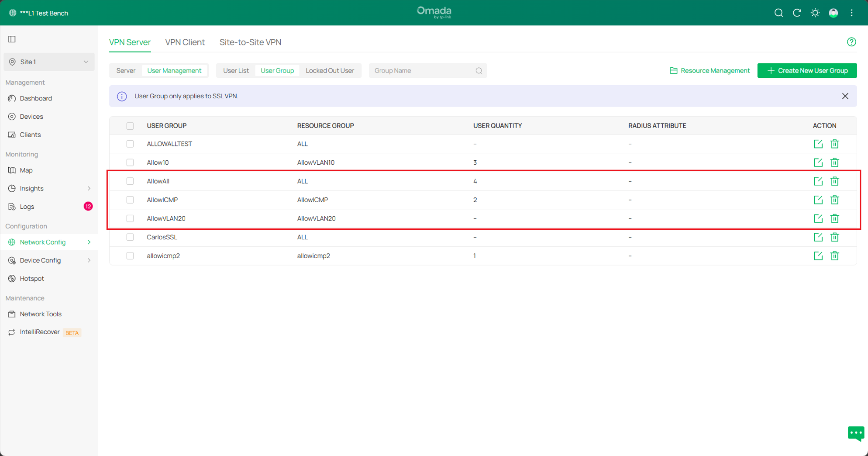Switch to the VPN Client tab
The image size is (868, 456).
point(185,42)
